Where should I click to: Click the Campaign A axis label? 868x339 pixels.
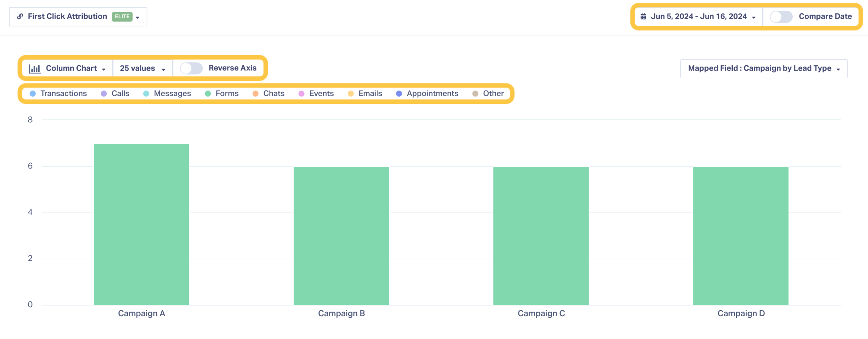tap(141, 314)
